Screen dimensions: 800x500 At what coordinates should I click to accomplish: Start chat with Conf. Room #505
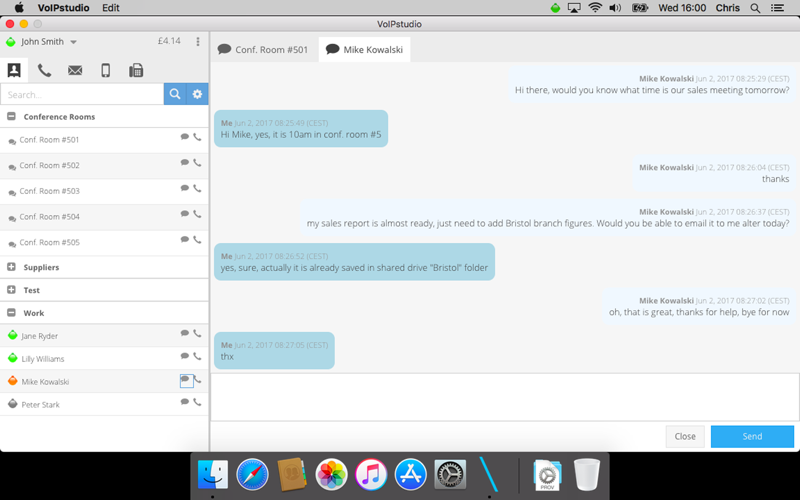tap(185, 239)
